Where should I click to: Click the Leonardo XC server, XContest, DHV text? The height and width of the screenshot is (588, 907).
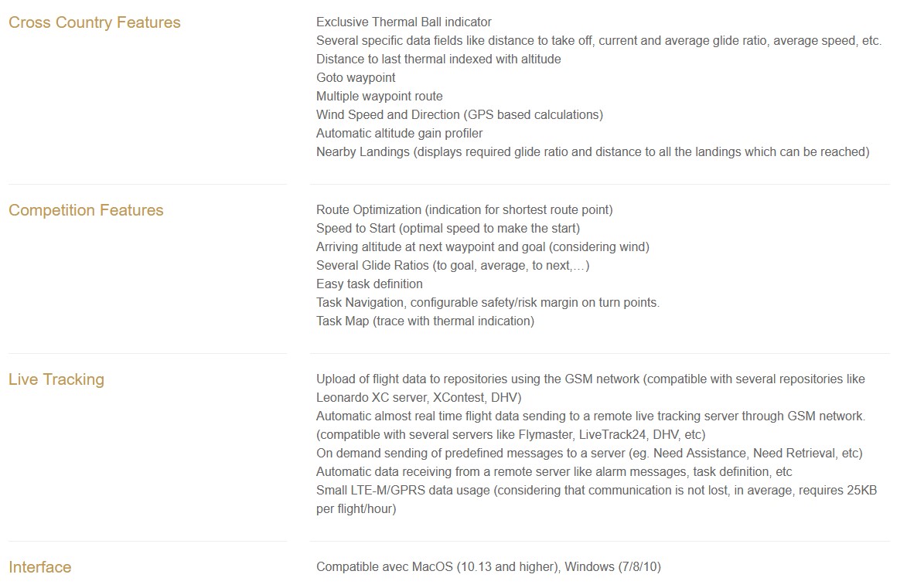tap(419, 398)
